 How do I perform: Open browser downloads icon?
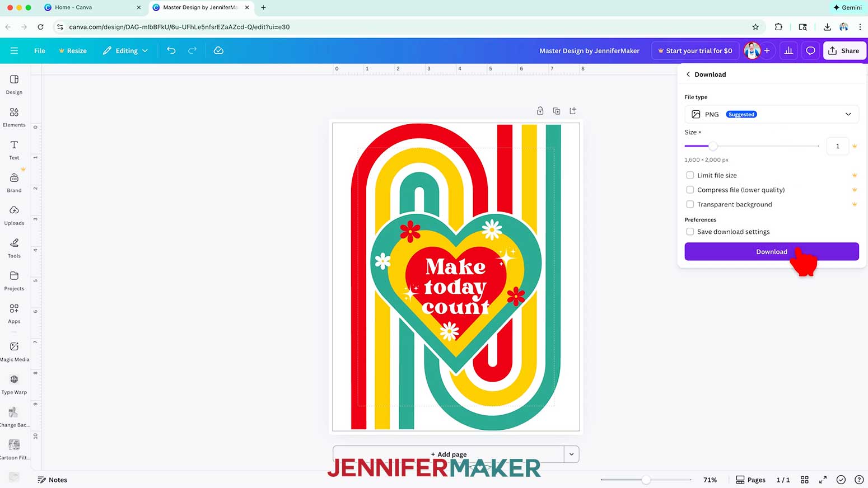click(827, 27)
